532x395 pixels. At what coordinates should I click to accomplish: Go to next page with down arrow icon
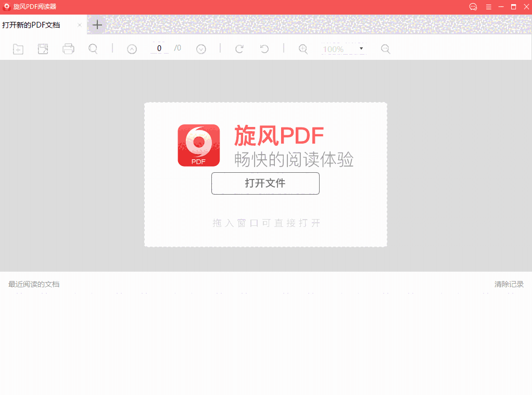(201, 48)
